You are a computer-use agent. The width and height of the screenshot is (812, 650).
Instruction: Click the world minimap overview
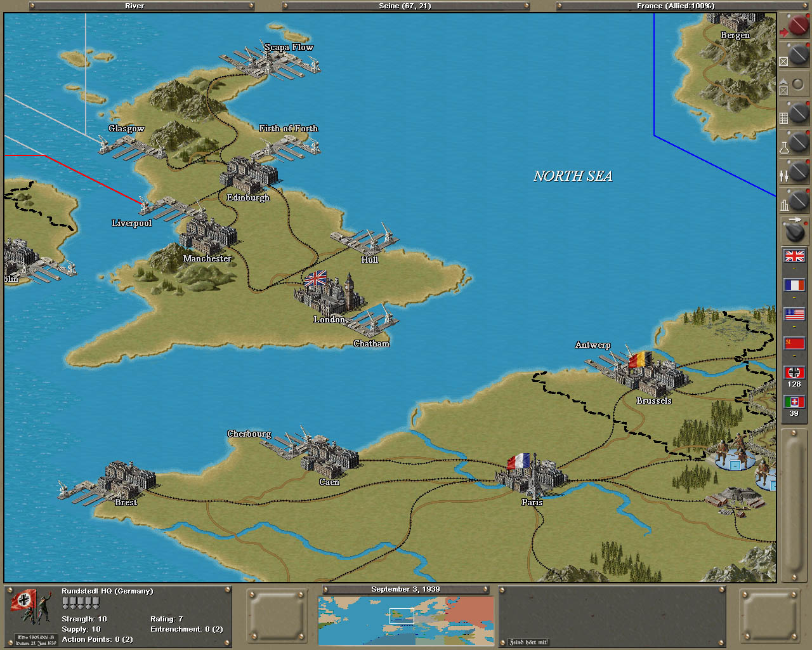click(406, 620)
